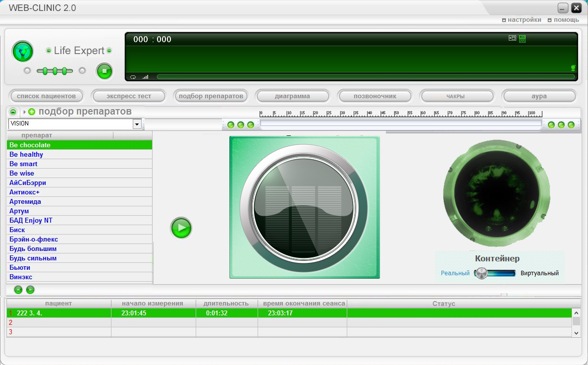This screenshot has width=588, height=365.
Task: Select the grey radio button right of the equalizer slider
Action: click(82, 70)
